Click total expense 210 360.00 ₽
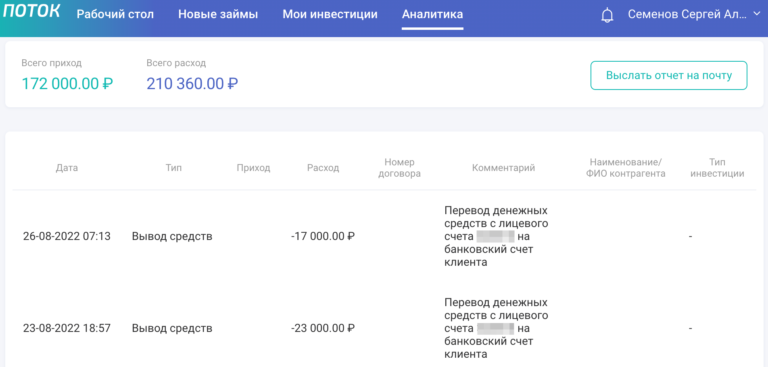 click(192, 84)
